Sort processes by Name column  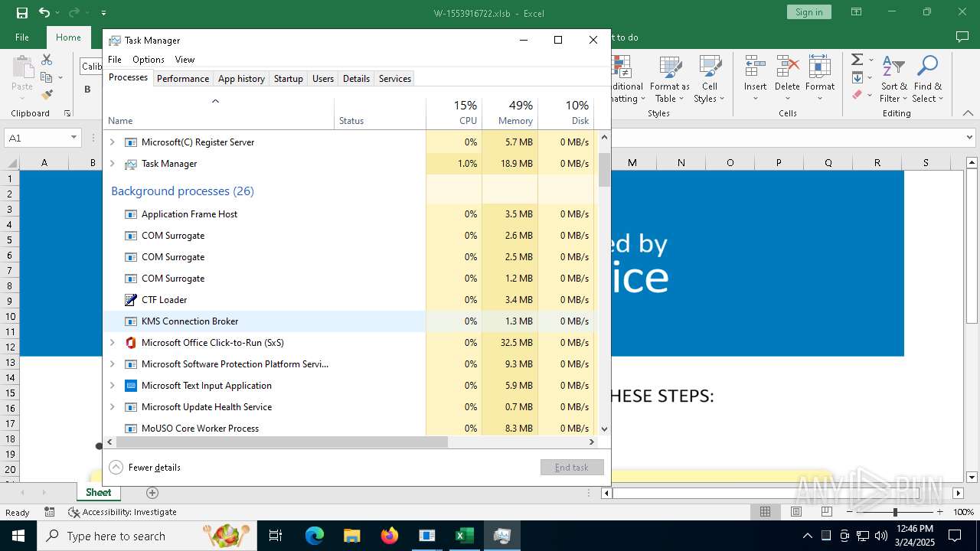click(218, 112)
